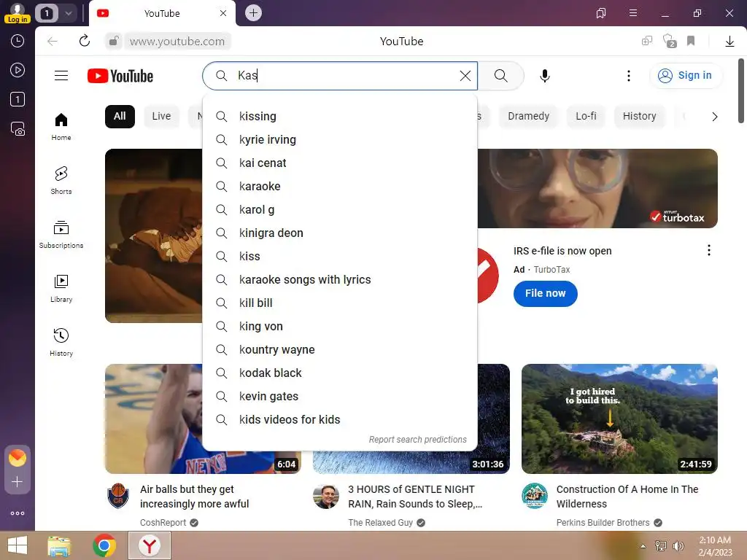The width and height of the screenshot is (747, 560).
Task: Open File Explorer from the taskbar
Action: (x=59, y=545)
